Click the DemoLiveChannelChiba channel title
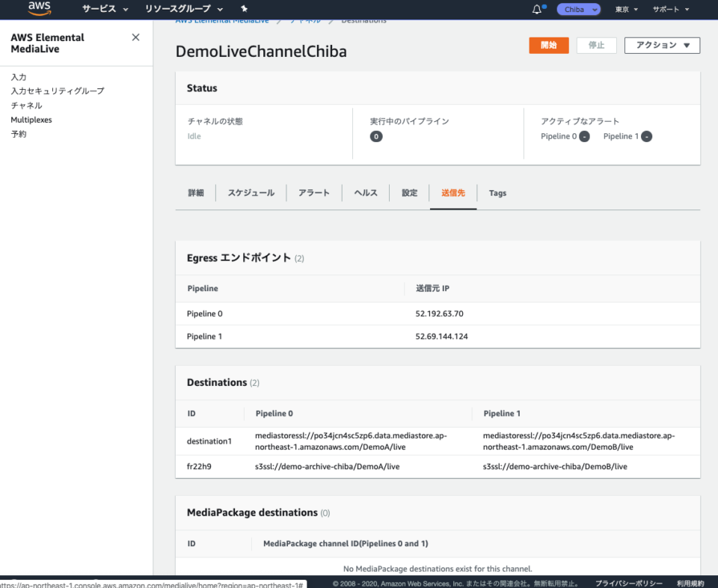718x588 pixels. 261,52
